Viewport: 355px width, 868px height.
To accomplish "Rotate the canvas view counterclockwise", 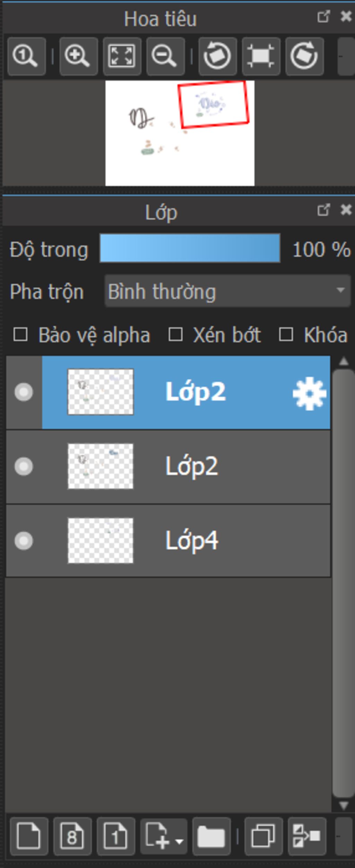I will click(x=217, y=56).
